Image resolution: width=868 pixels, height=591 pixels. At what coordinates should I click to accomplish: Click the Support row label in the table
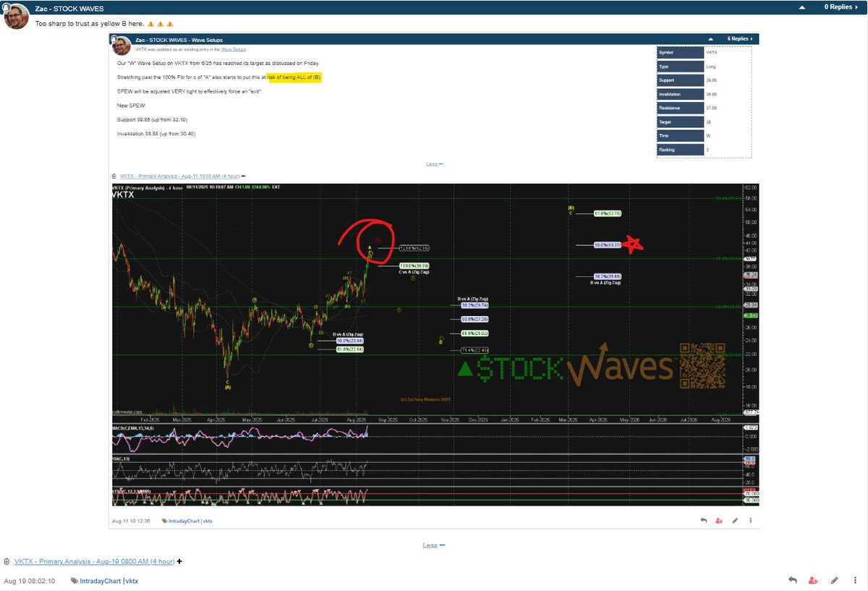678,80
